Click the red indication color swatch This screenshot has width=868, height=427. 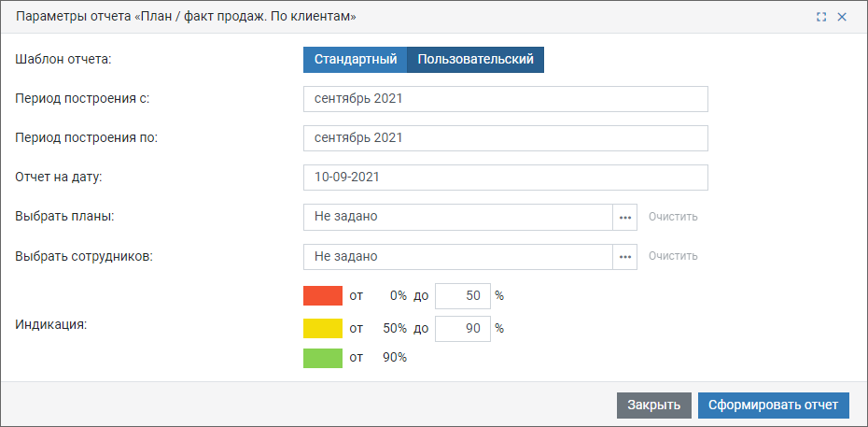point(323,296)
